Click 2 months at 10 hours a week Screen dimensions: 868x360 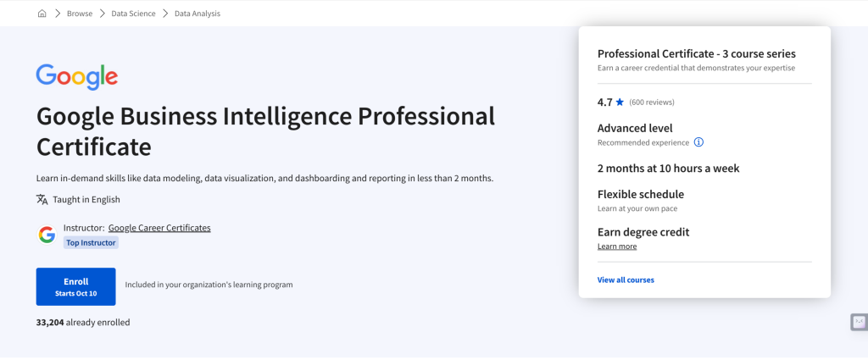point(668,168)
